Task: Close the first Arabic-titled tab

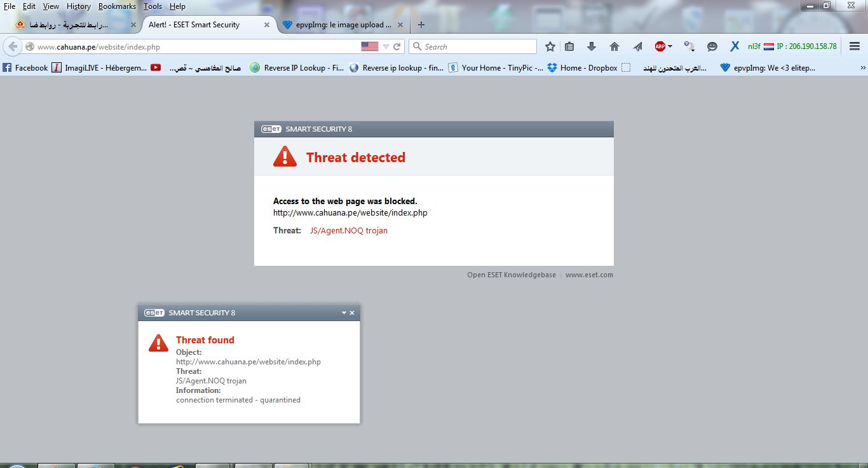Action: click(133, 25)
